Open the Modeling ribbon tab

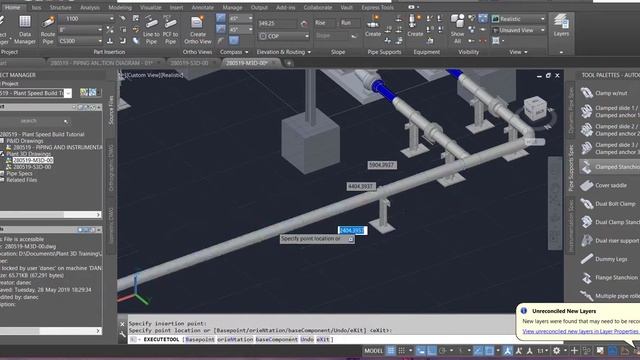(120, 7)
